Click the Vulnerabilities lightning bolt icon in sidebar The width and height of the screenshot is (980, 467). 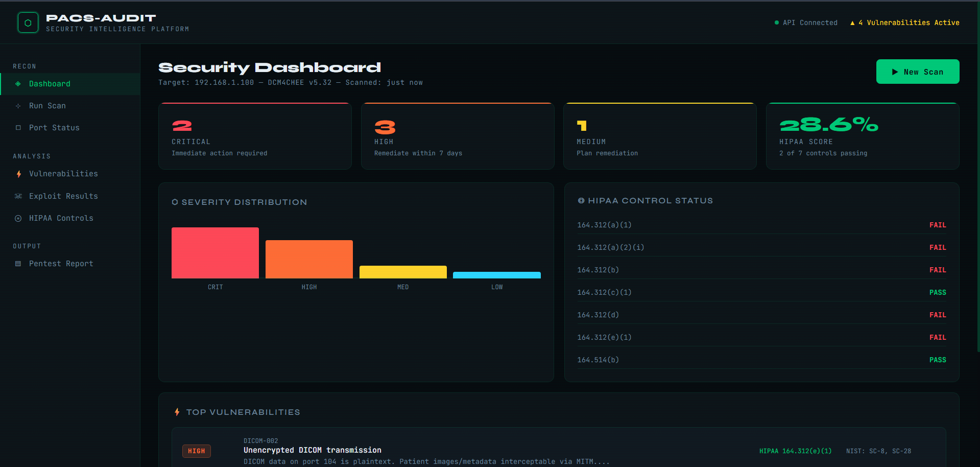18,174
